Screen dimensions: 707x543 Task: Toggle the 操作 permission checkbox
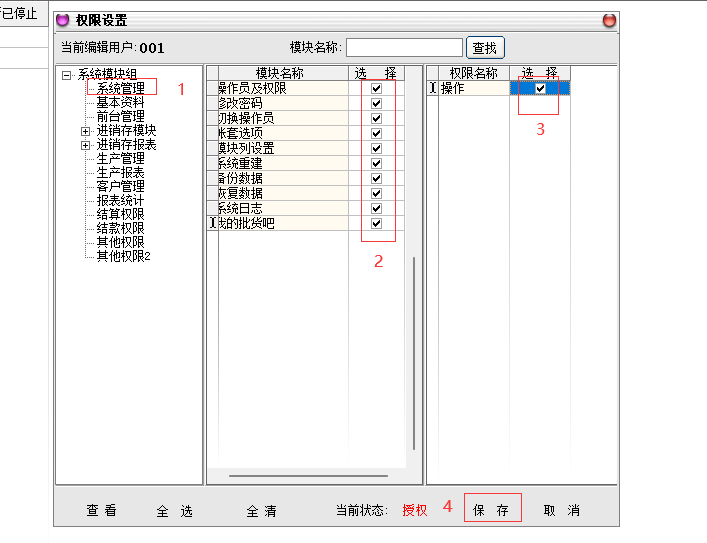[540, 88]
